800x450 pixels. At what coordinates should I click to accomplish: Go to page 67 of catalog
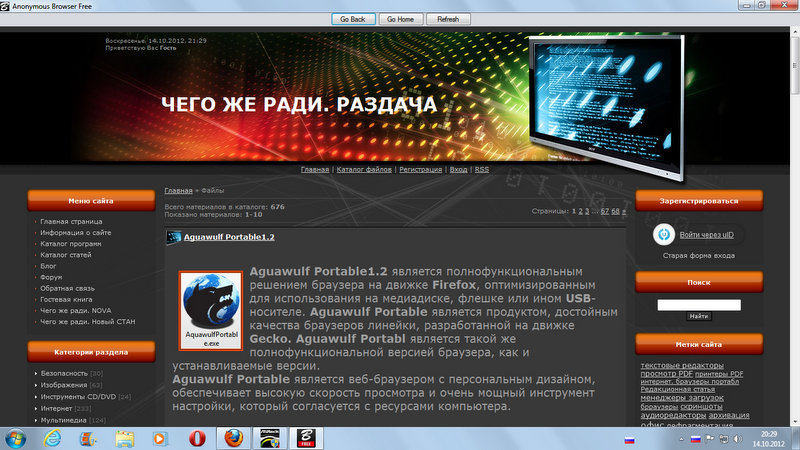tap(605, 211)
